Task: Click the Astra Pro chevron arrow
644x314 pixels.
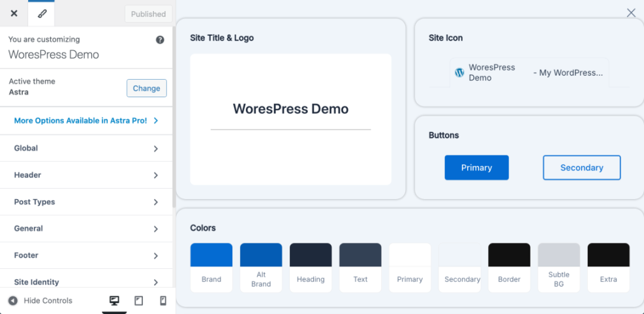Action: point(156,121)
